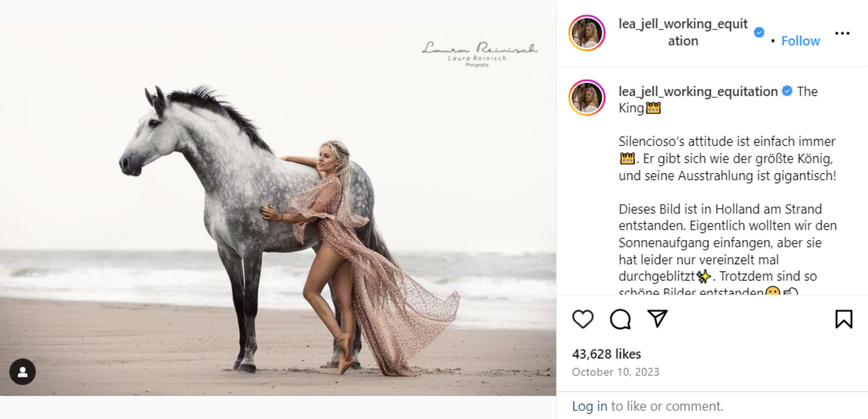Visit lea_jell_working_equitation profile from the caption
The image size is (868, 419).
pos(696,91)
